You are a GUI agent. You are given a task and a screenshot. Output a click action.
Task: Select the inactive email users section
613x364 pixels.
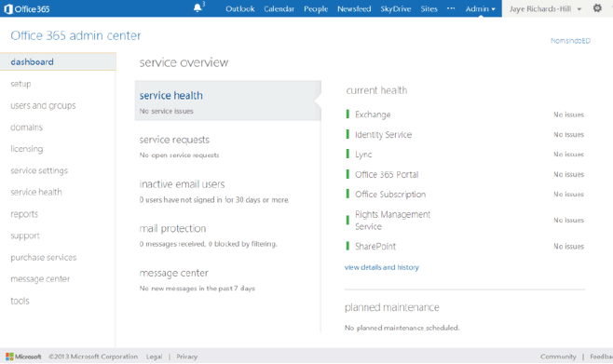214,192
